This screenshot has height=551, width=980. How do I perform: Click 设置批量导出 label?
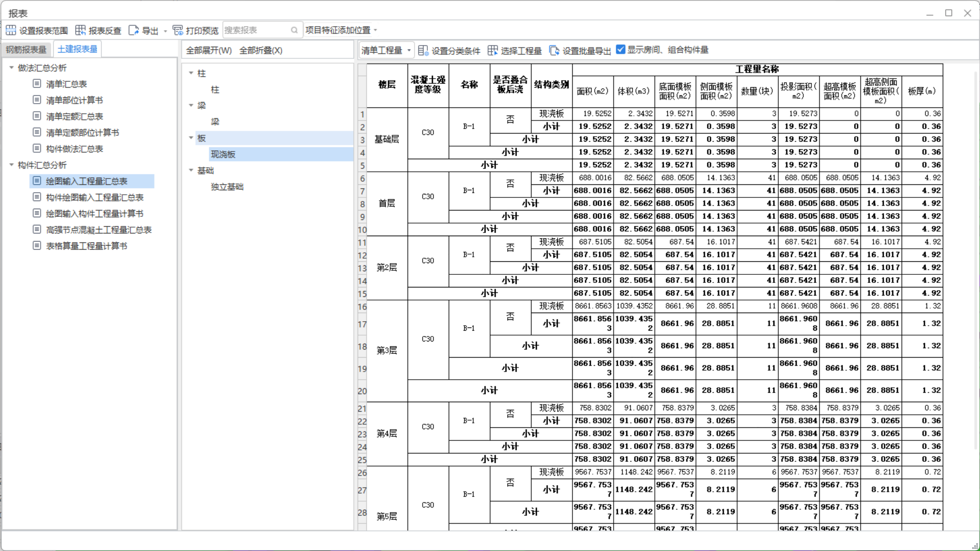587,51
